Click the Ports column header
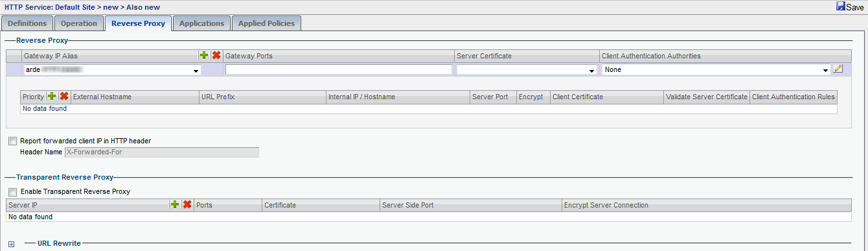The height and width of the screenshot is (251, 868). (x=204, y=205)
